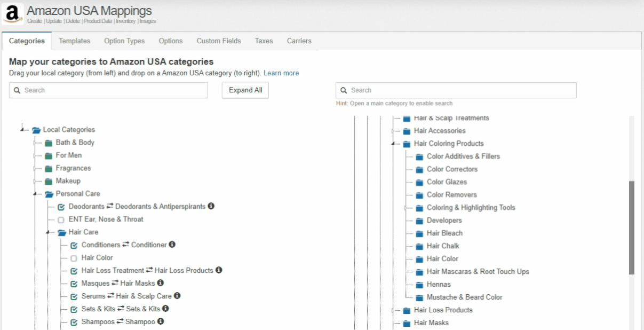Follow the Learn more link
The image size is (644, 330).
281,73
